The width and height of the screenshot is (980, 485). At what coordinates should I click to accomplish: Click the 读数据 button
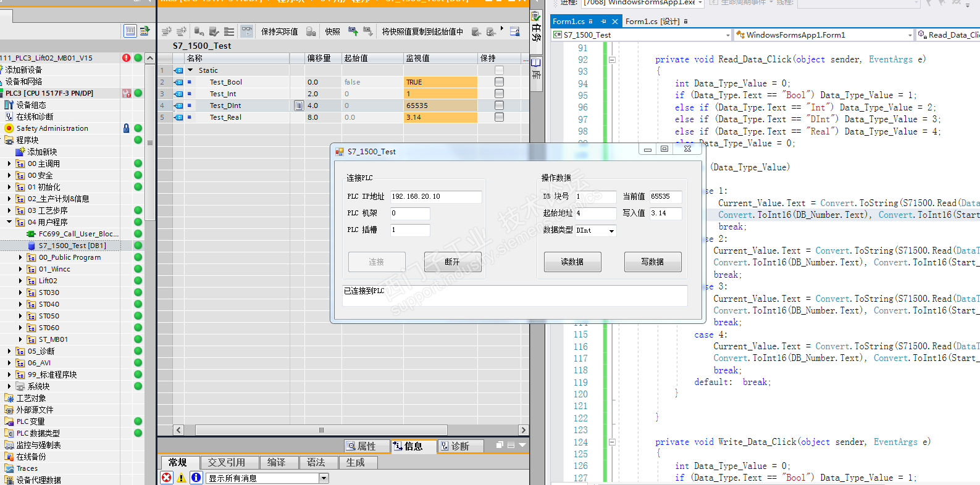click(x=572, y=262)
